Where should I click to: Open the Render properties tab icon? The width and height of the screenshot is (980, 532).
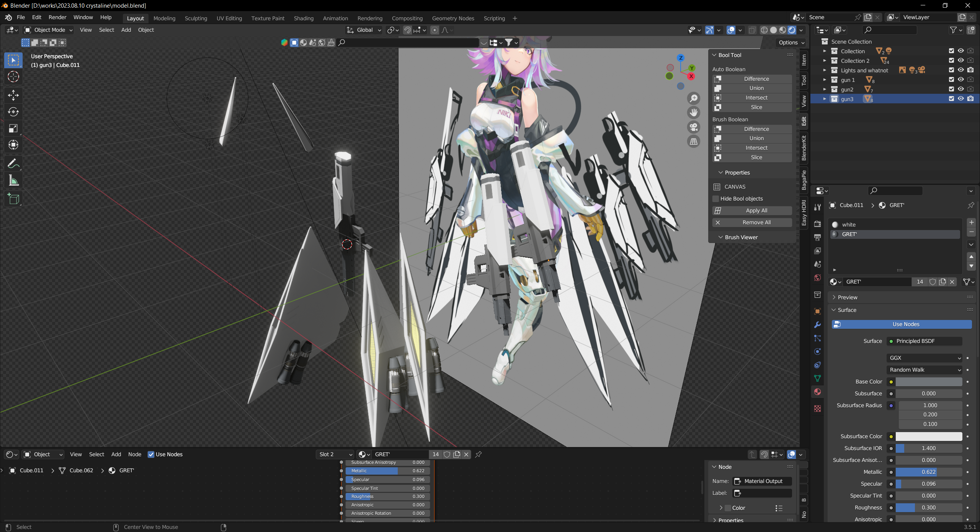coord(817,224)
